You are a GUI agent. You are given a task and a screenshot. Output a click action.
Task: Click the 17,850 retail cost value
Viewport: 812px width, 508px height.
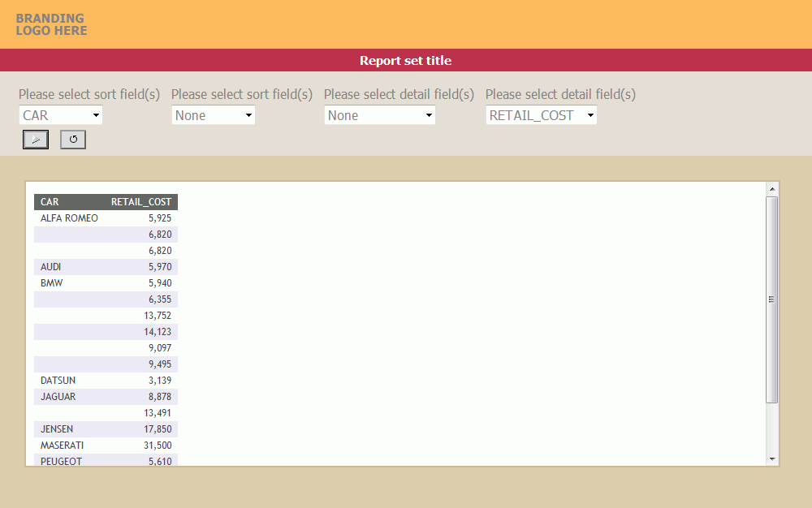158,428
